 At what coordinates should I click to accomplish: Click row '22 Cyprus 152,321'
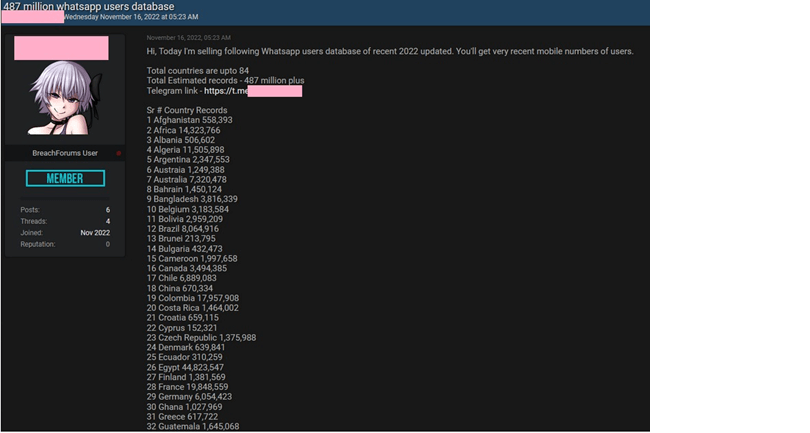[x=182, y=328]
